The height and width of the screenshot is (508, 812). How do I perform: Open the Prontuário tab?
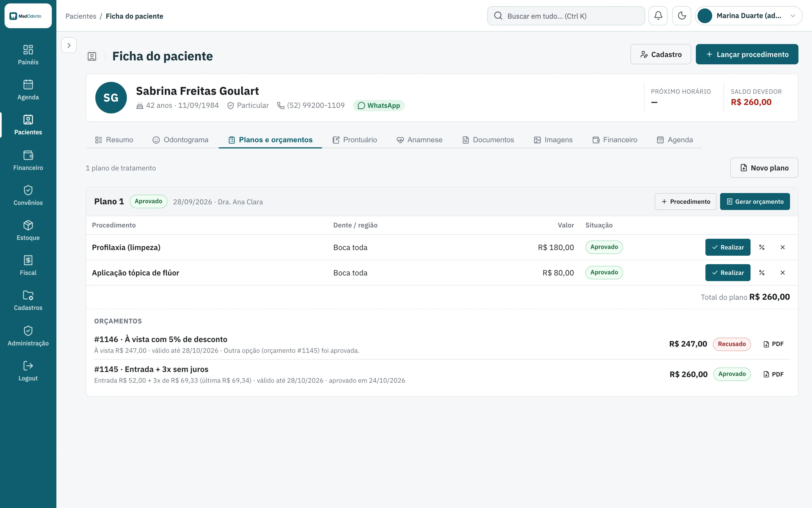pos(355,140)
